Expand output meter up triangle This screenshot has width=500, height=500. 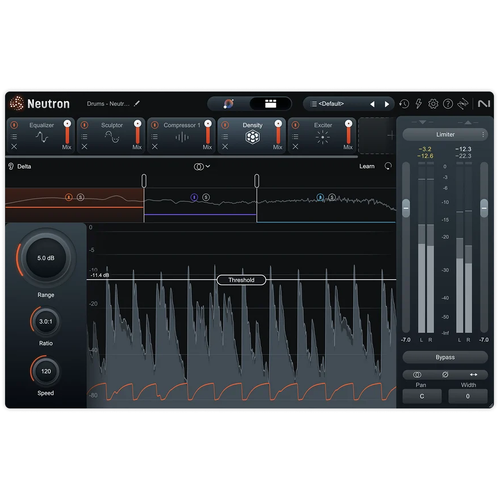point(468,122)
